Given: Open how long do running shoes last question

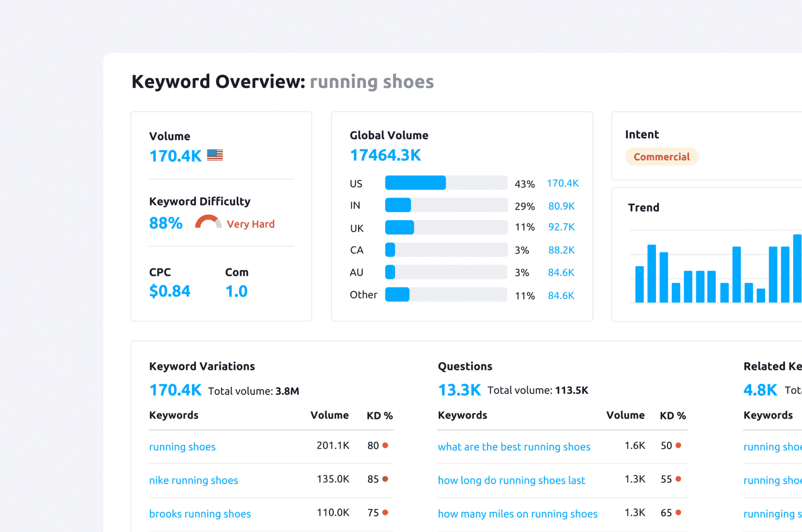Looking at the screenshot, I should (x=512, y=480).
